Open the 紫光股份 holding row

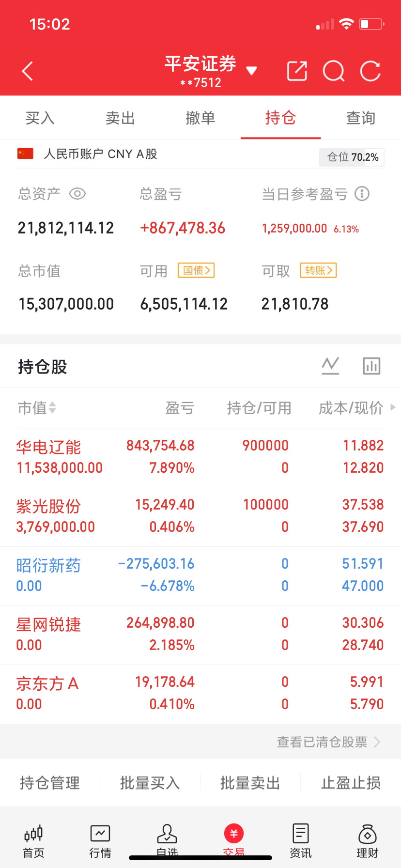200,517
